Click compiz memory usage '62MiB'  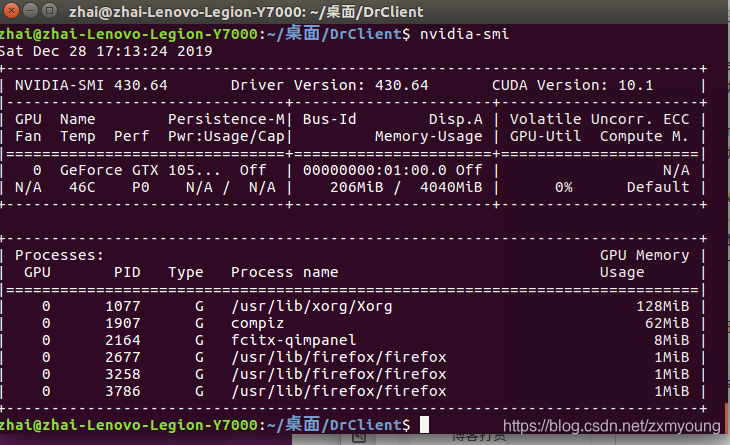coord(667,323)
